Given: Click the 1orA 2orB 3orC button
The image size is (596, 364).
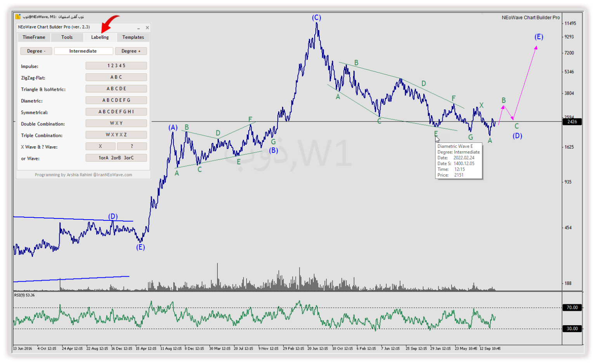Looking at the screenshot, I should click(116, 158).
